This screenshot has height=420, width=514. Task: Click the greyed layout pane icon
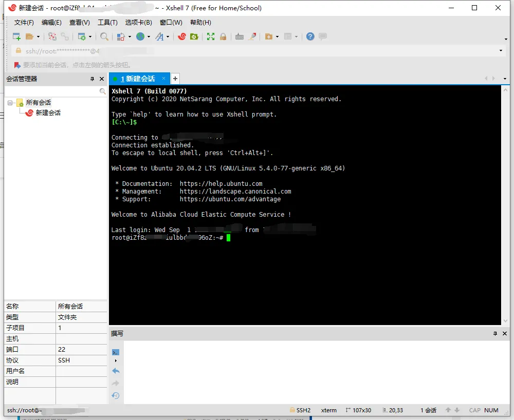[288, 36]
